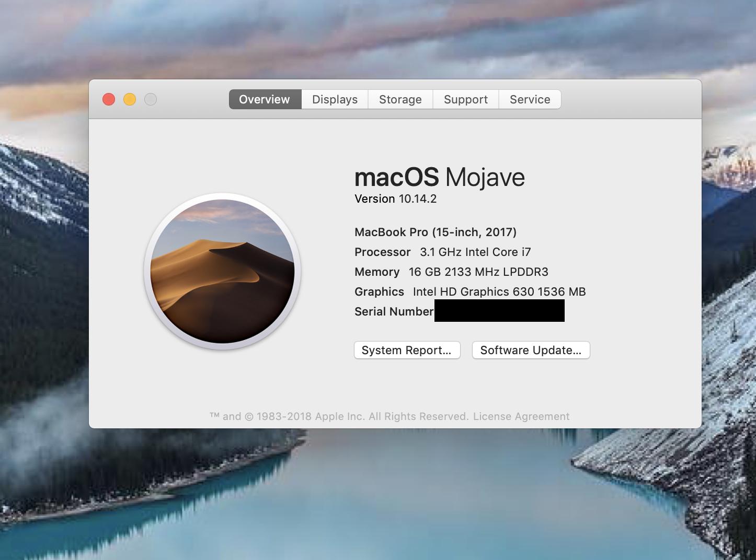
Task: Minimize window with the yellow button
Action: click(130, 99)
